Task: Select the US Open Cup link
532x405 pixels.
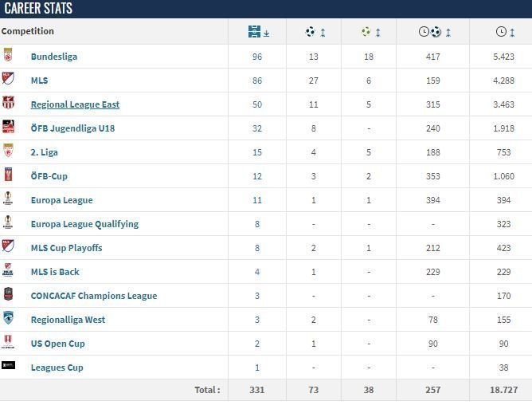Action: click(57, 344)
